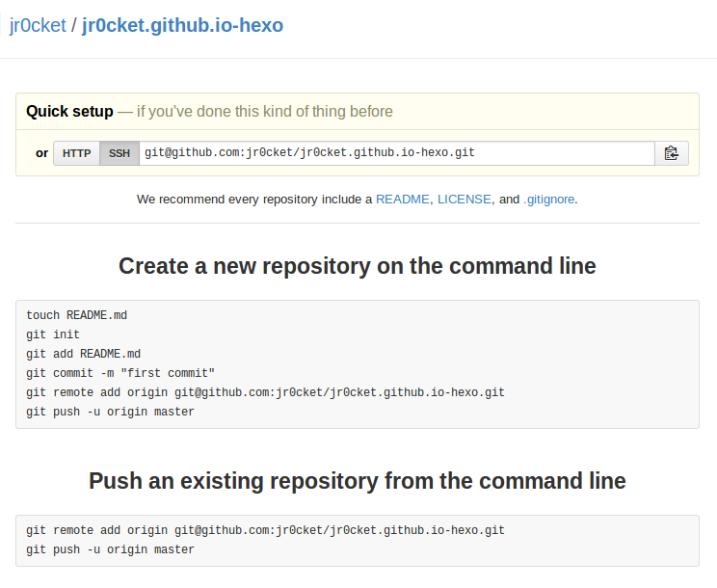
Task: Click the git commit "first commit" line
Action: pyautogui.click(x=120, y=373)
